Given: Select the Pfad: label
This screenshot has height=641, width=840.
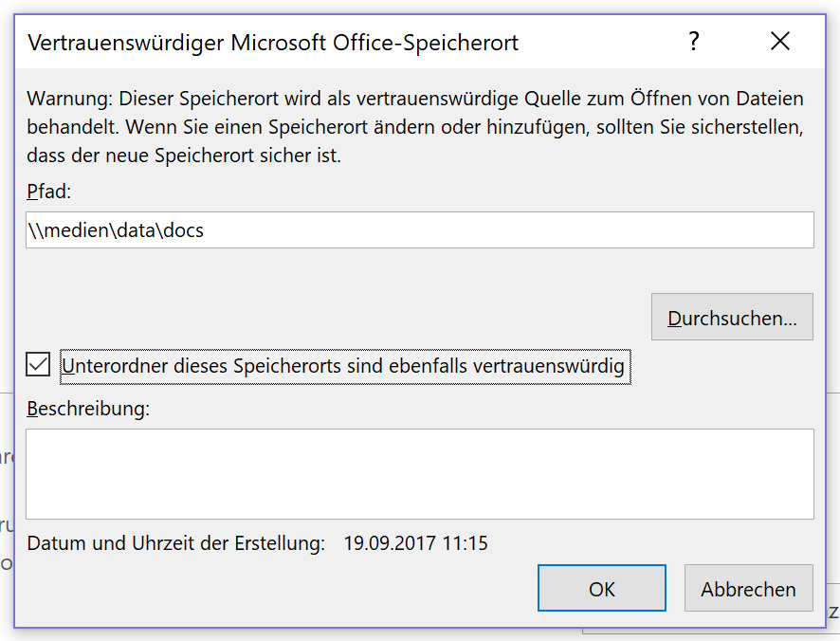Looking at the screenshot, I should click(x=48, y=192).
